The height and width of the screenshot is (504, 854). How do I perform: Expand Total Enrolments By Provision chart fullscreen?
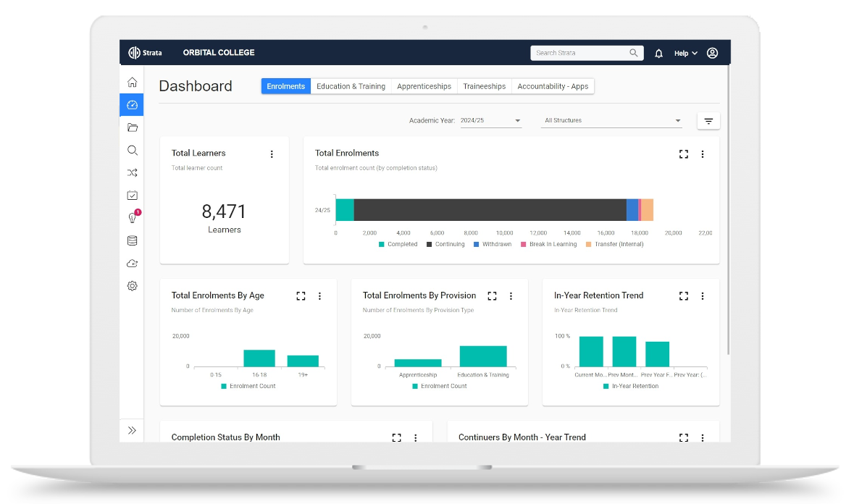492,296
